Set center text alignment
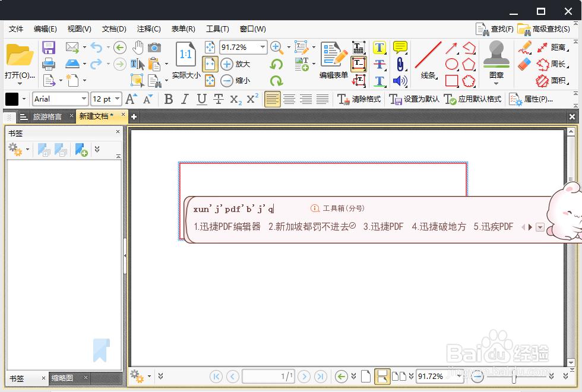 289,99
